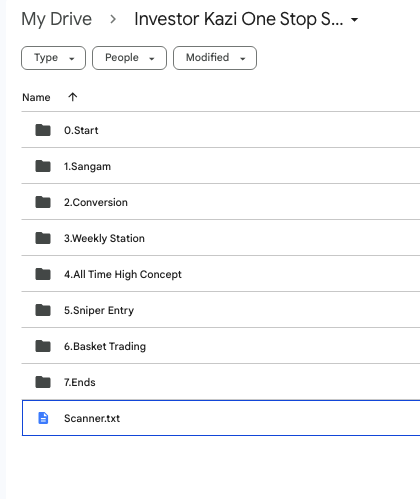Go back to My Drive breadcrumb
This screenshot has height=499, width=420.
[57, 19]
